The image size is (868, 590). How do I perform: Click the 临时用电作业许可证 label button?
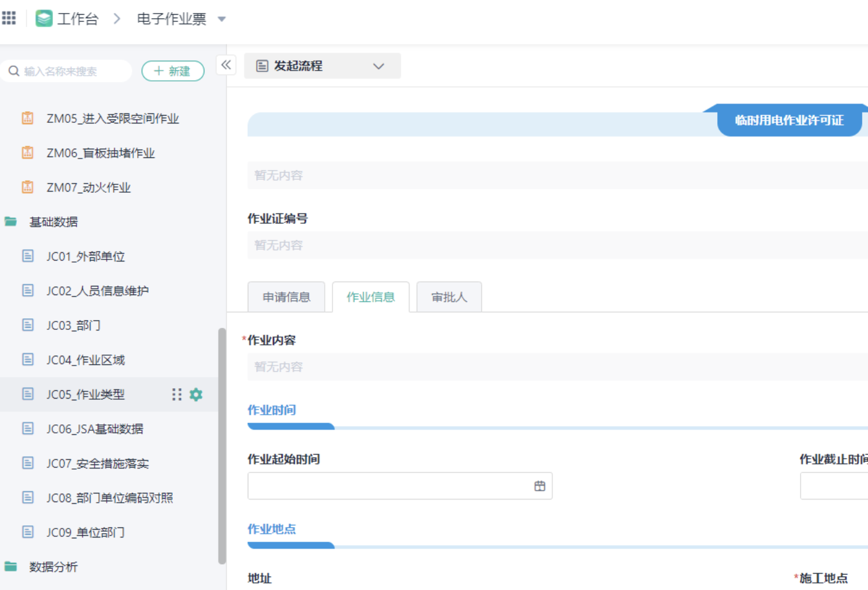pyautogui.click(x=789, y=120)
